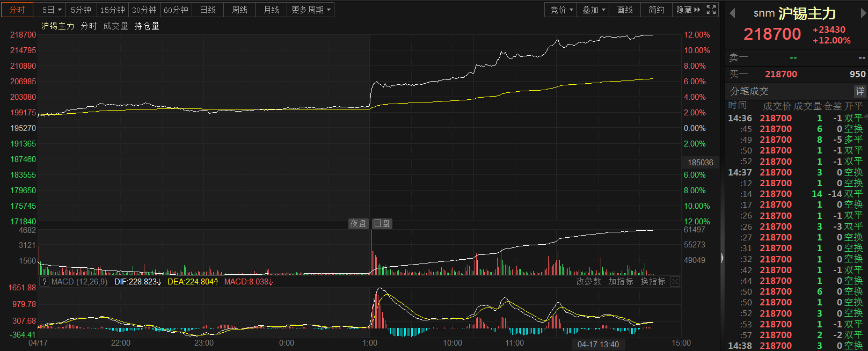Select the 14:37 trade row
Screen dimensions: 868x351
(x=795, y=172)
